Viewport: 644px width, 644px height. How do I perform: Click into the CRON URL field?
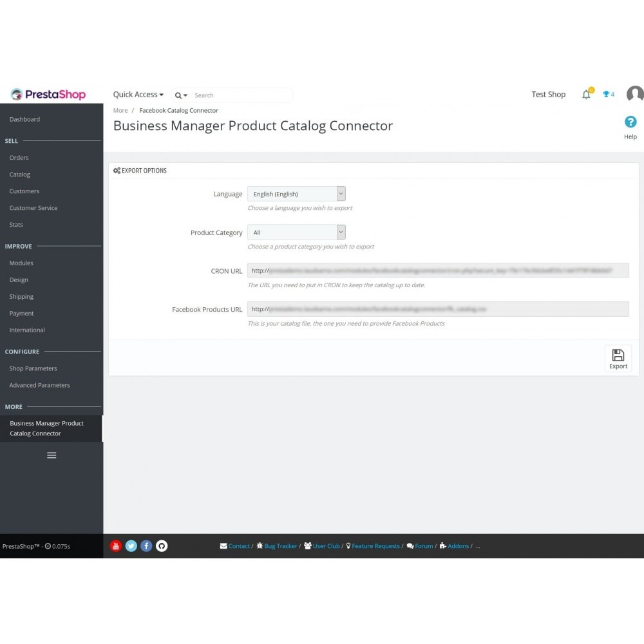pos(438,270)
